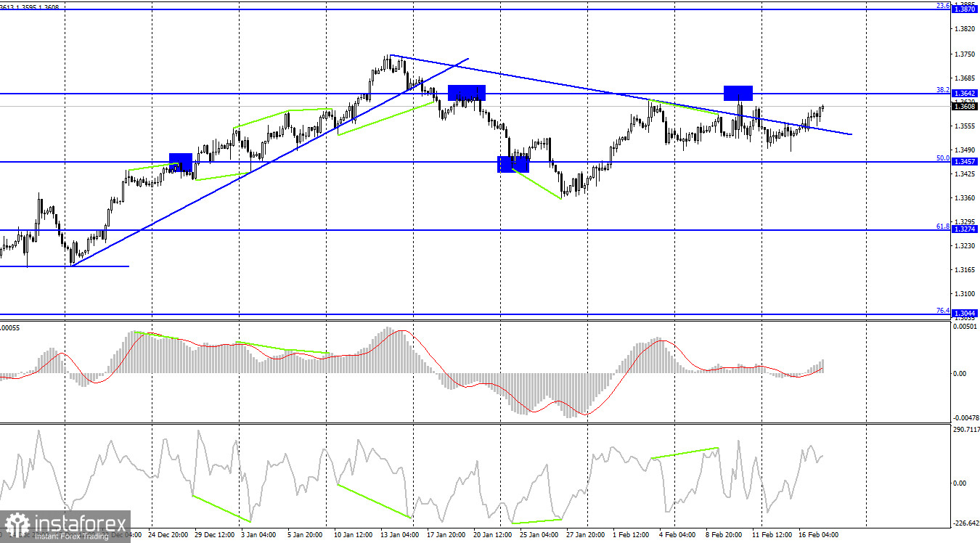Click the oscillator scale value 290.7117
The height and width of the screenshot is (543, 980).
[965, 430]
